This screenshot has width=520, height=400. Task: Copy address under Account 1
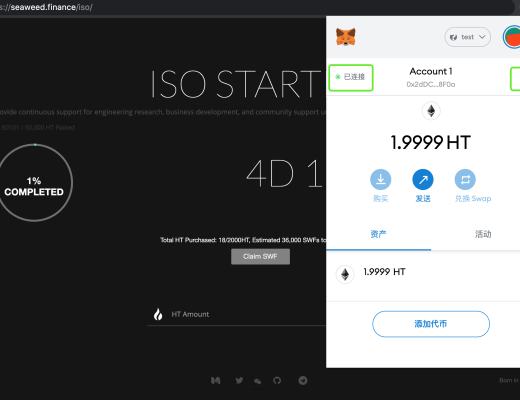pyautogui.click(x=431, y=84)
